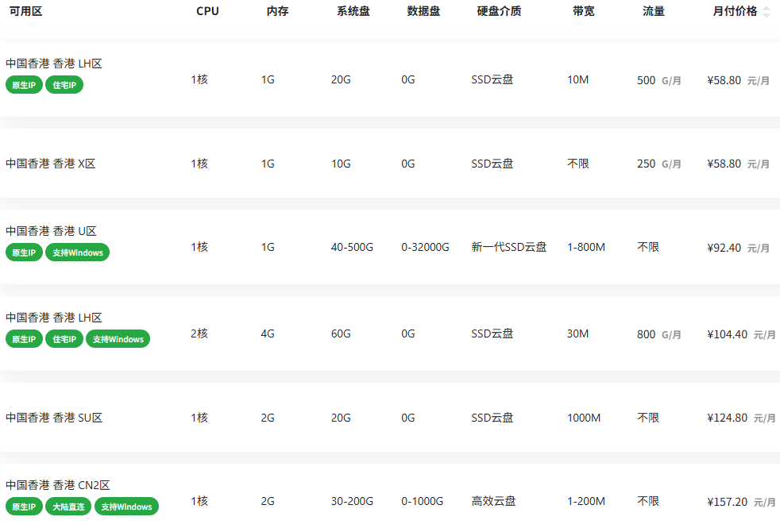Sort by the 月付价格 column header
Viewport: 780px width, 532px height.
735,12
